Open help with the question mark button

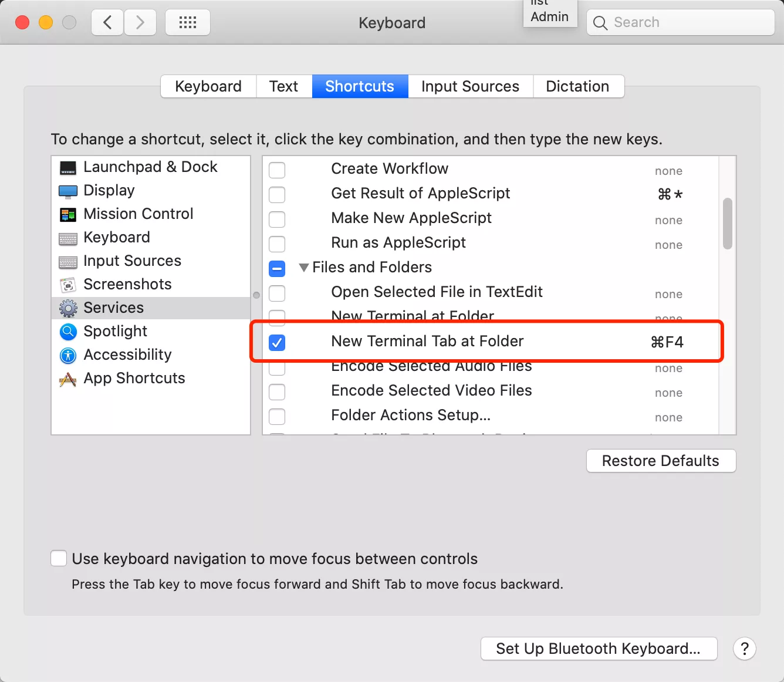point(745,649)
